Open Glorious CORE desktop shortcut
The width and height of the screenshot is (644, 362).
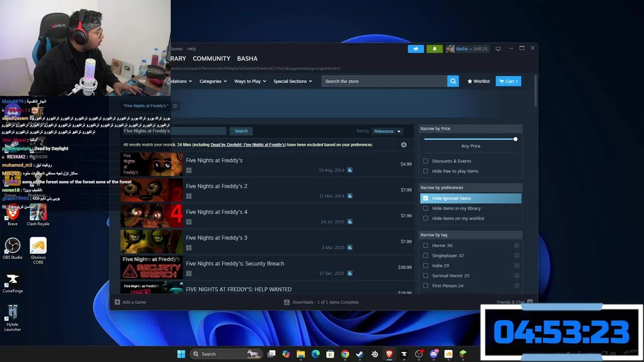pyautogui.click(x=38, y=250)
